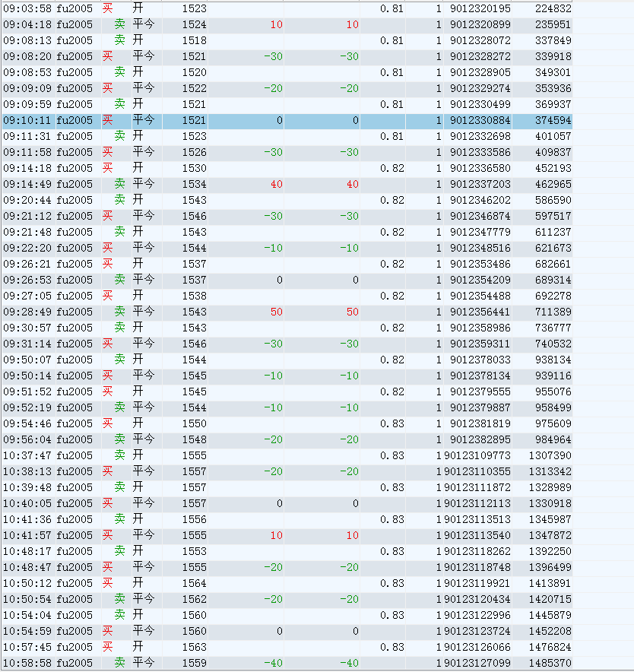
Task: Click trade number 369937
Action: 553,105
